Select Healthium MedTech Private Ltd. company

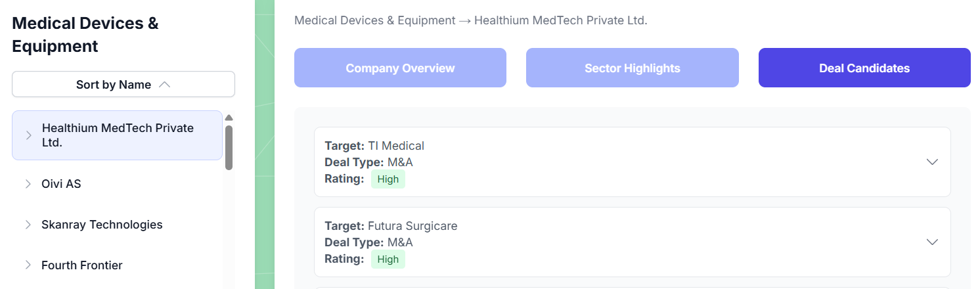point(118,135)
